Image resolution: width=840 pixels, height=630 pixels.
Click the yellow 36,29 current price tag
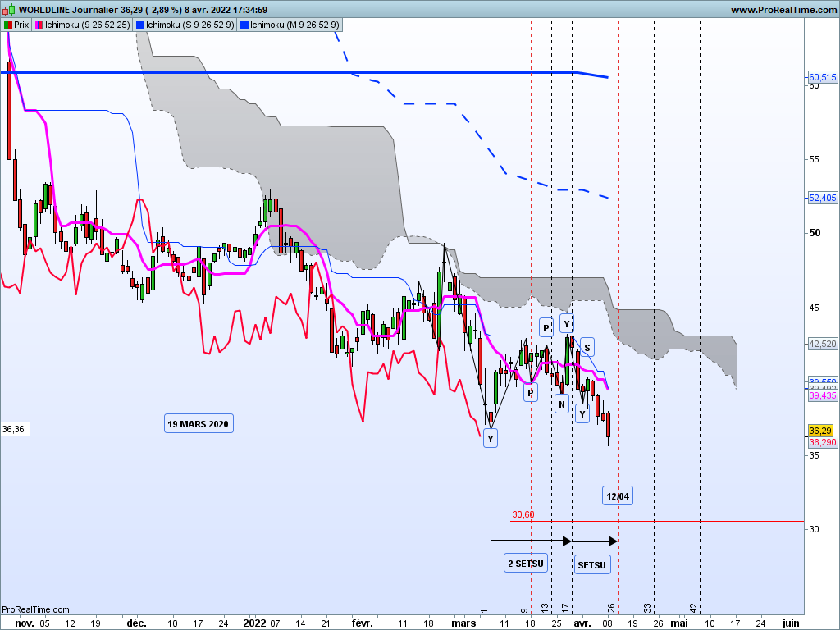coord(820,431)
